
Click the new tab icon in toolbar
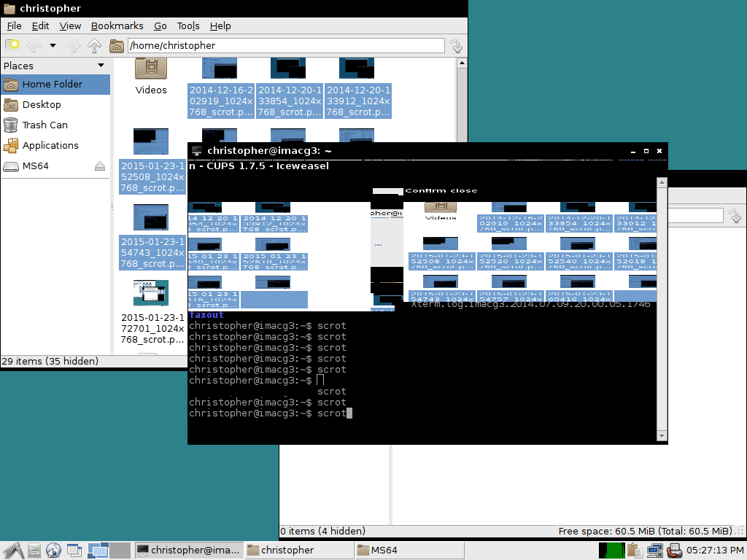12,45
